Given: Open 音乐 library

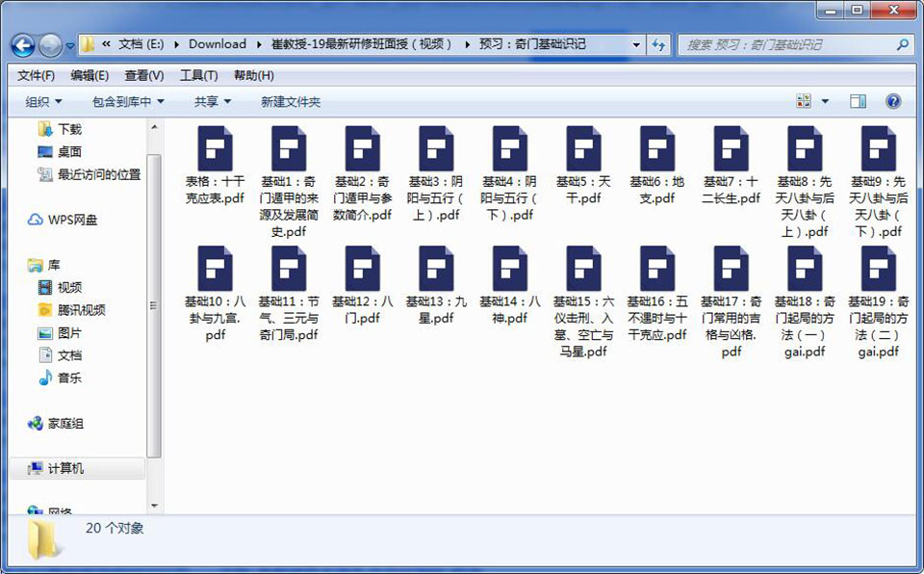Looking at the screenshot, I should click(x=60, y=378).
